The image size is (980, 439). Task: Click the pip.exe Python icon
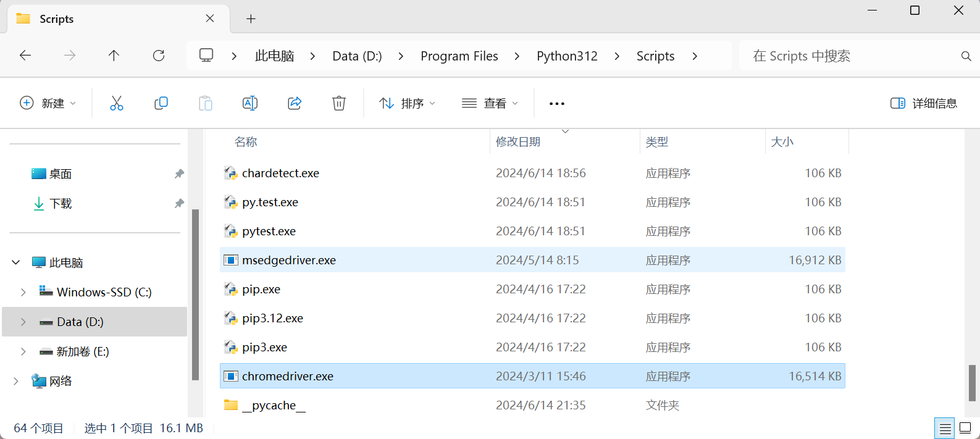230,289
